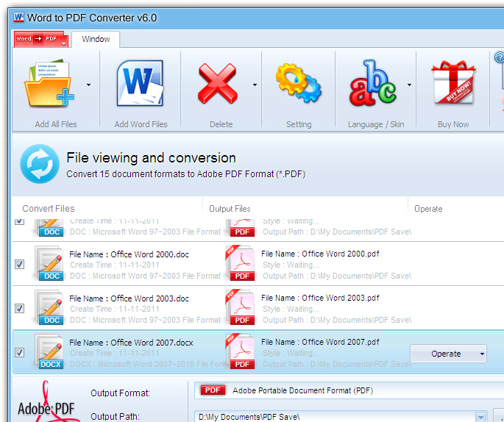Click the partially visible help question icon
This screenshot has width=504, height=422.
[x=499, y=57]
